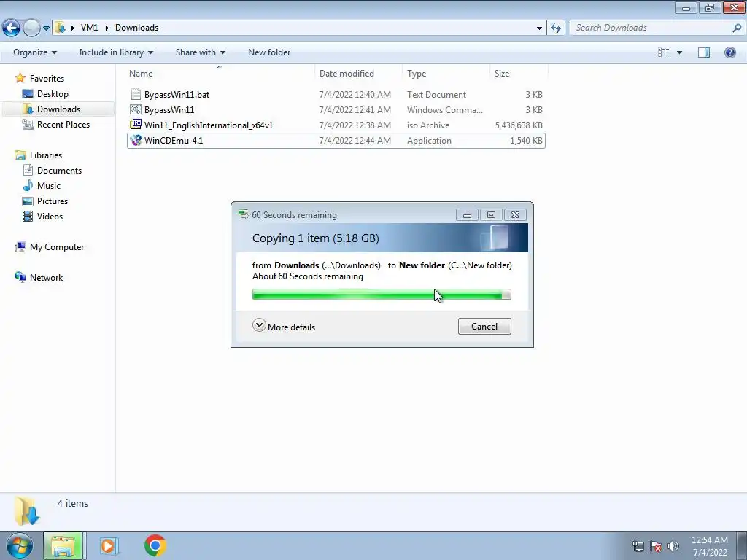
Task: Click the network tray icon
Action: [x=638, y=546]
